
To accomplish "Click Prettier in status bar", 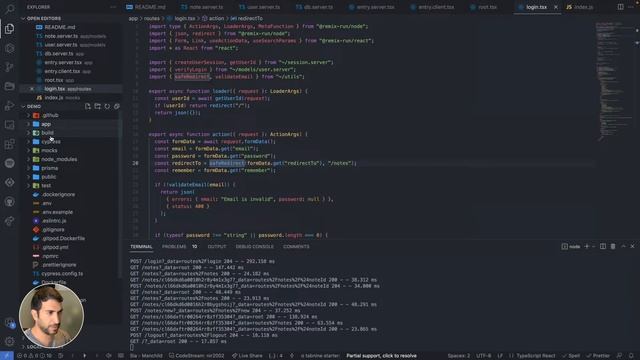I will 598,356.
